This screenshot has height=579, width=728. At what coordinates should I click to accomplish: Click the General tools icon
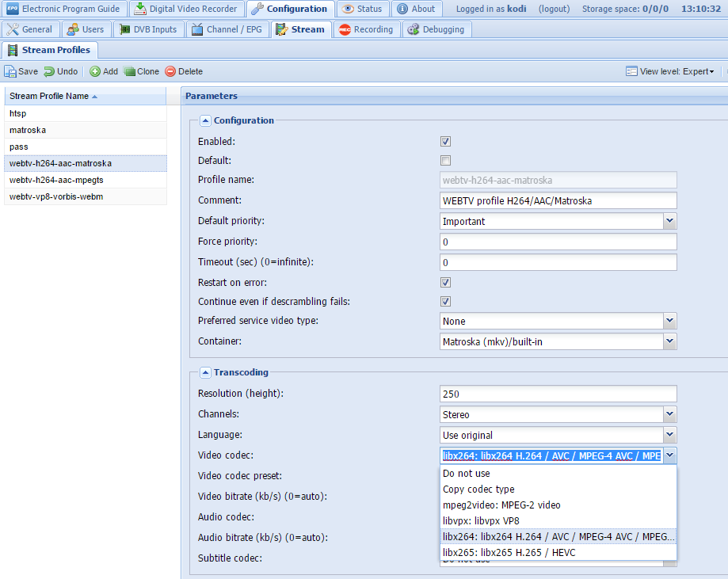point(13,29)
